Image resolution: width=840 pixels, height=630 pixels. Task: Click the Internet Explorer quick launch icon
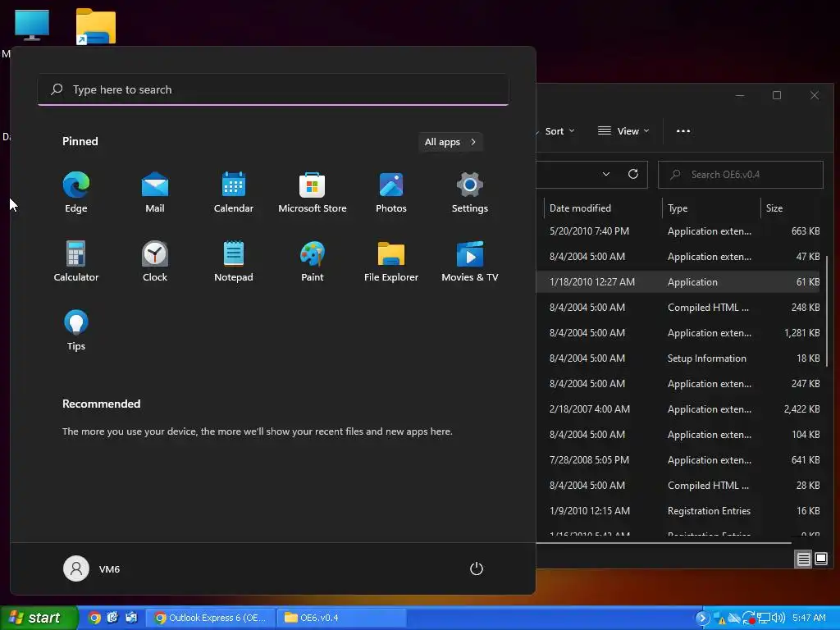pyautogui.click(x=112, y=618)
